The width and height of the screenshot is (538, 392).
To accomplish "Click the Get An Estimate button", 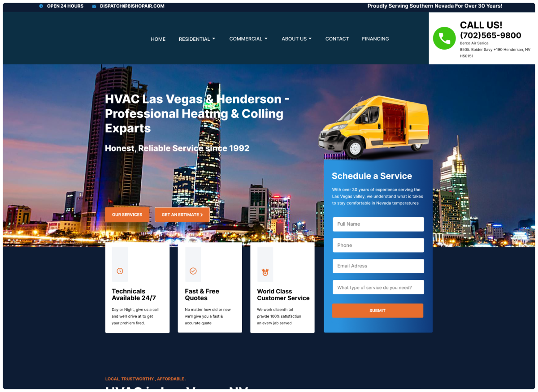I will (182, 215).
